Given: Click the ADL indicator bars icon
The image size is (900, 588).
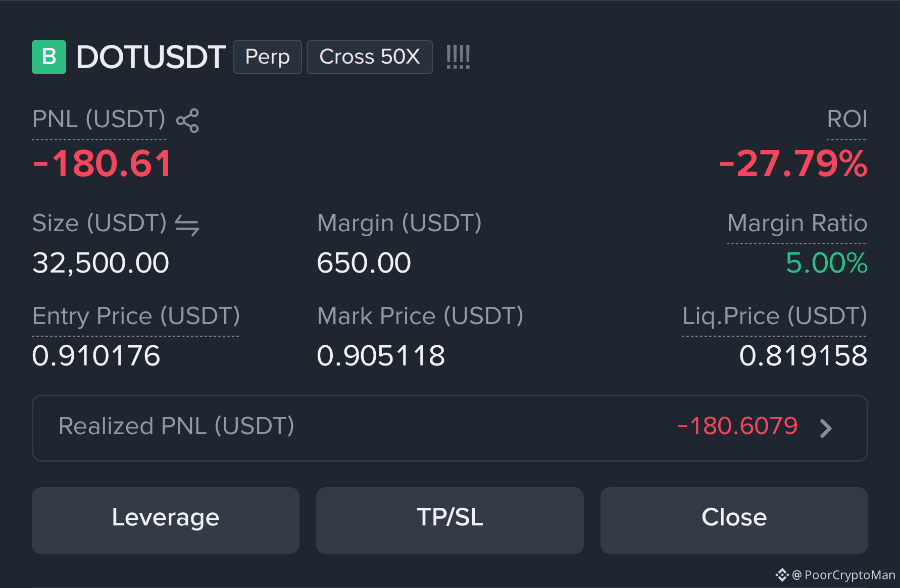Looking at the screenshot, I should click(x=458, y=57).
